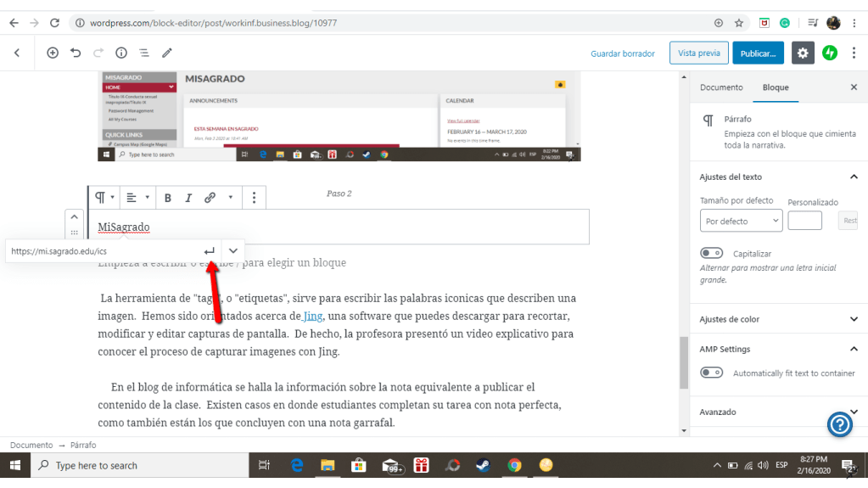Undo the last edit
Viewport: 868px width, 488px height.
(76, 53)
